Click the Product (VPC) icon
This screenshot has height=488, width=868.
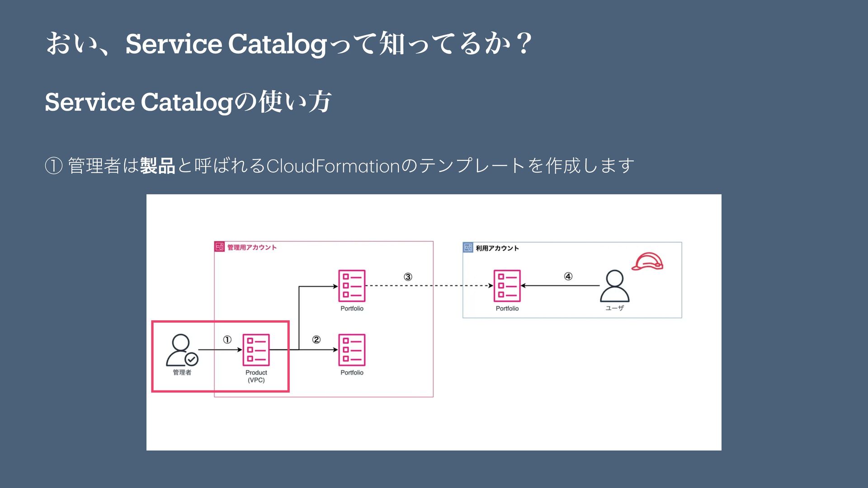(x=256, y=349)
